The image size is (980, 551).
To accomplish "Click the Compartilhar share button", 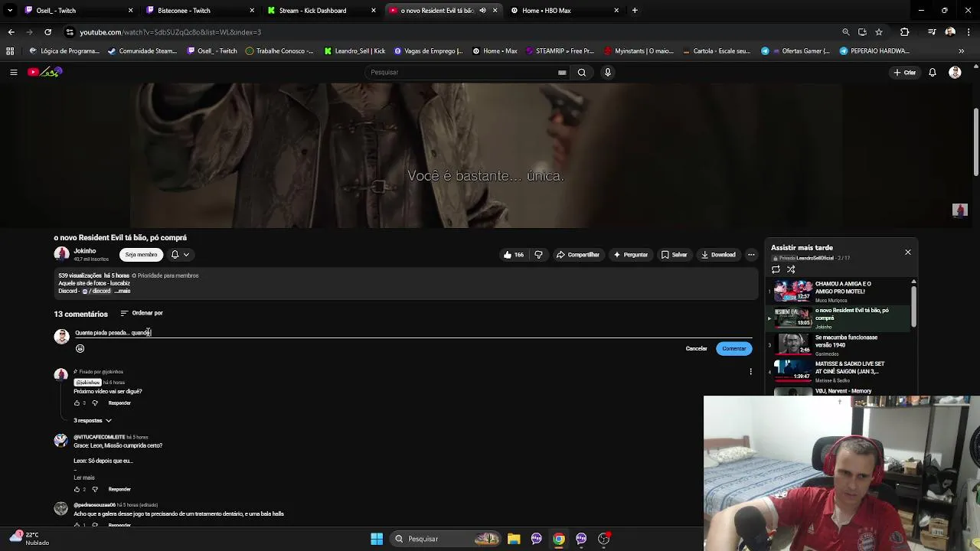I will pos(578,255).
